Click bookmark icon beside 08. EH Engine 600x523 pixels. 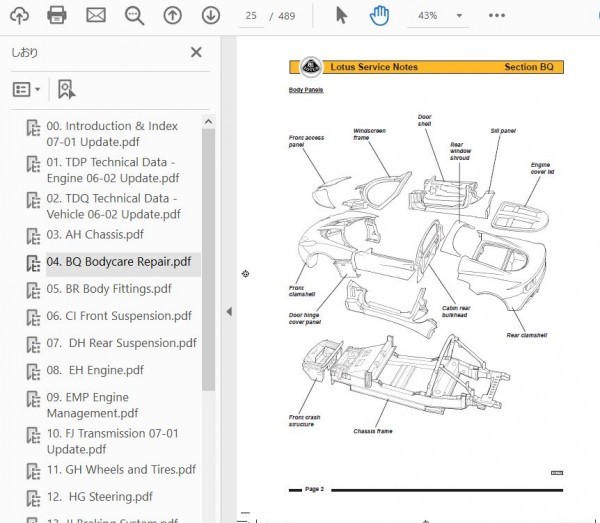coord(33,371)
